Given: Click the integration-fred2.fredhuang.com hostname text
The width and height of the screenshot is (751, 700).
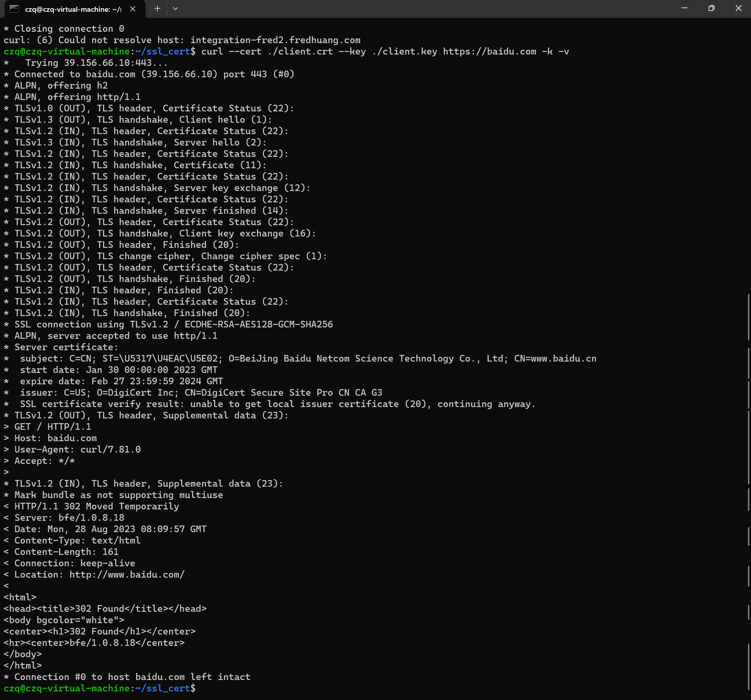Looking at the screenshot, I should (275, 40).
